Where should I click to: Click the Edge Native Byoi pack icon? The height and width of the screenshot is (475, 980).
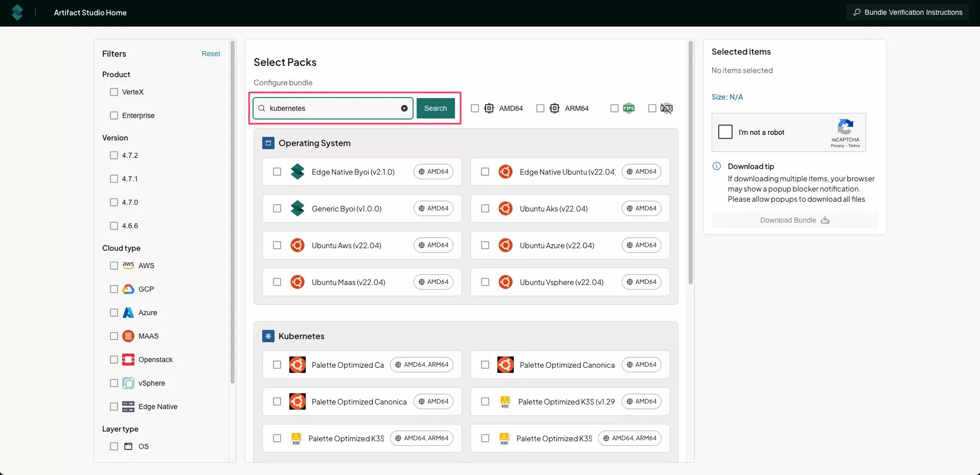point(298,172)
